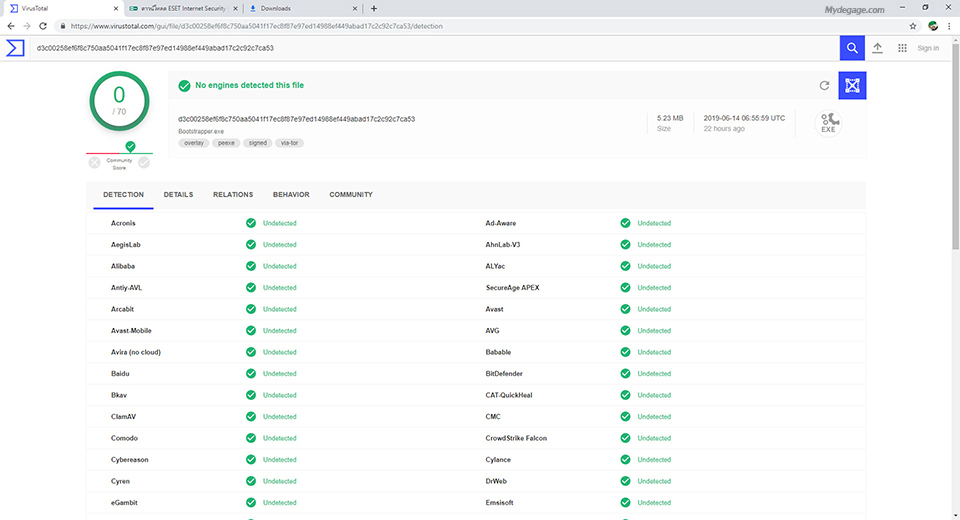Click the file hash text in summary
The height and width of the screenshot is (520, 960).
click(296, 119)
